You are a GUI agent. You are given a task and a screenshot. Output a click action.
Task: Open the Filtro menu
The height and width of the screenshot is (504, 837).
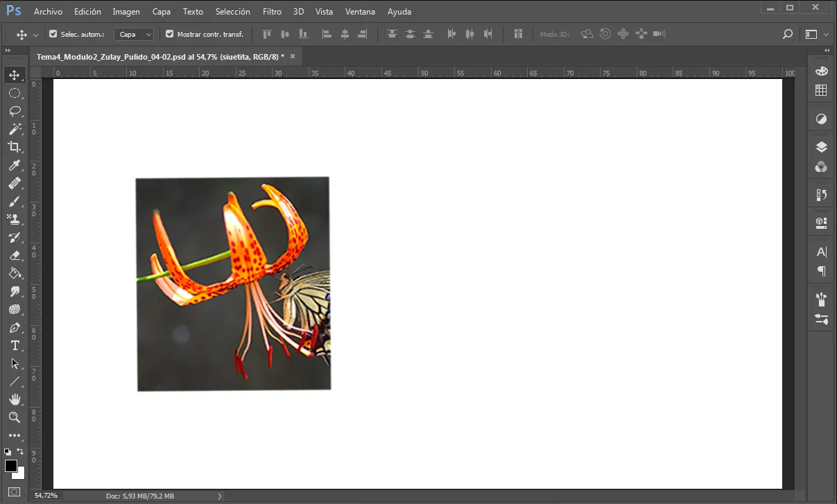point(273,12)
